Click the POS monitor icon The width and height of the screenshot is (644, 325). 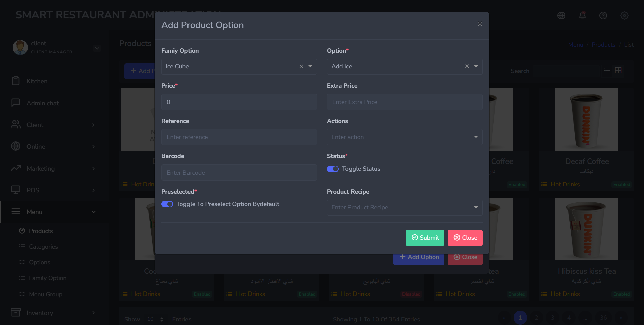point(16,190)
